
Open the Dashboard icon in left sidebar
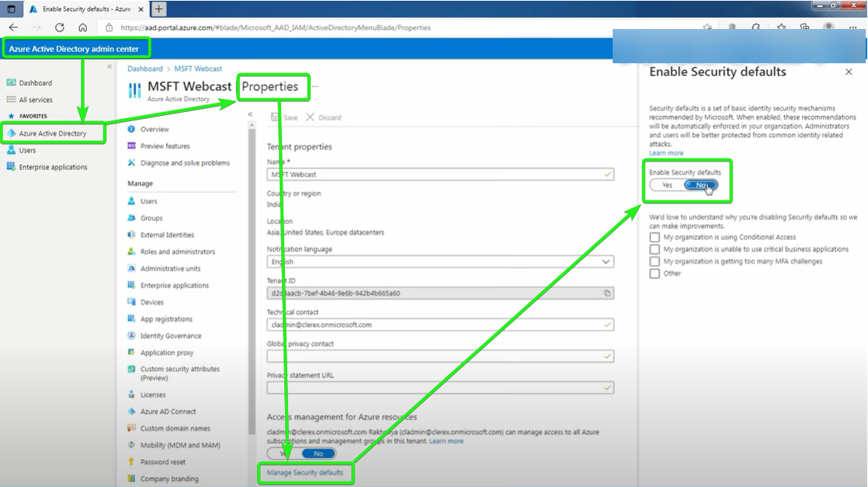click(11, 83)
